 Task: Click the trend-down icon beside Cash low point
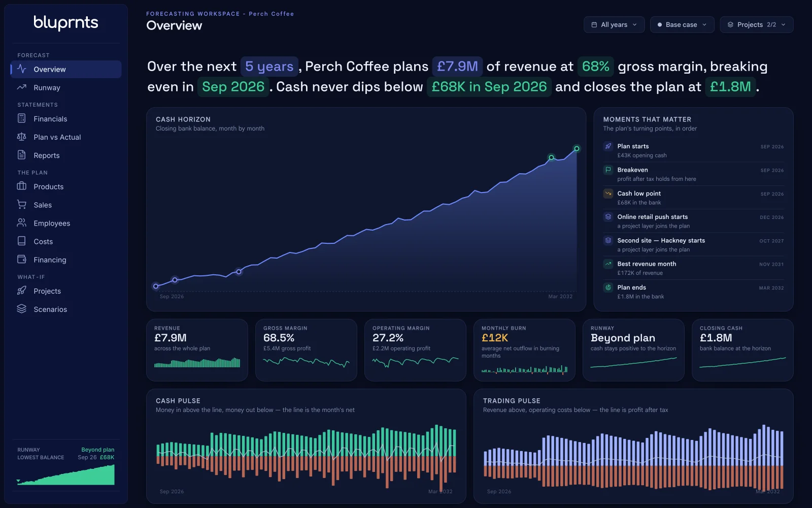[608, 194]
